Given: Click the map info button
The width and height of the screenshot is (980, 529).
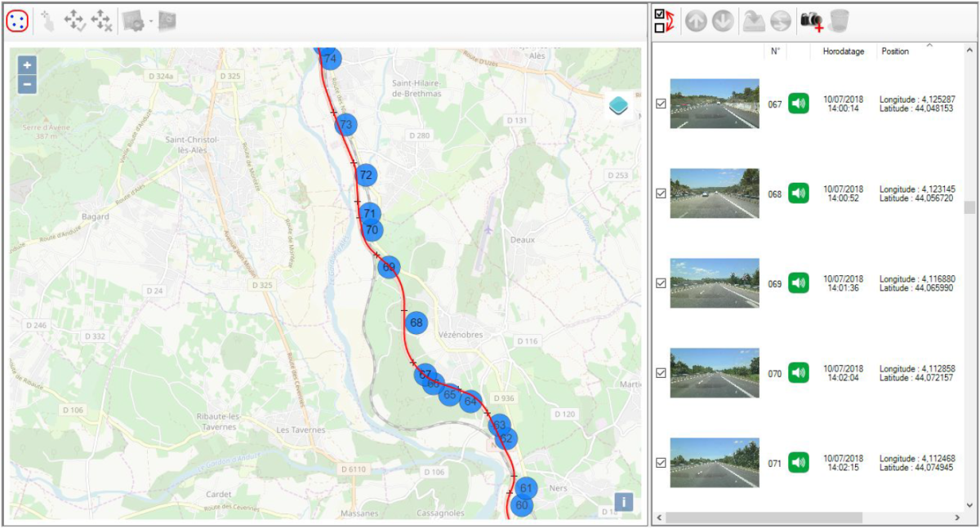Looking at the screenshot, I should point(623,501).
